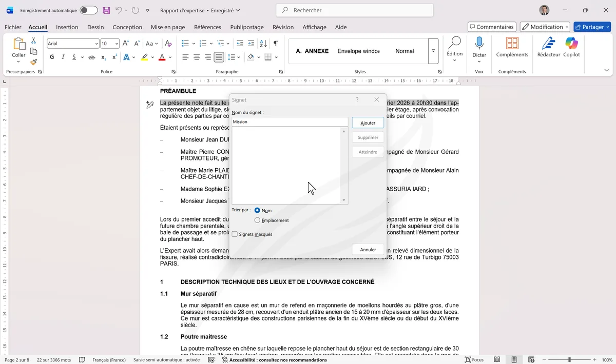Select Emplacement sorting in Signet dialog
The height and width of the screenshot is (364, 616).
point(257,220)
